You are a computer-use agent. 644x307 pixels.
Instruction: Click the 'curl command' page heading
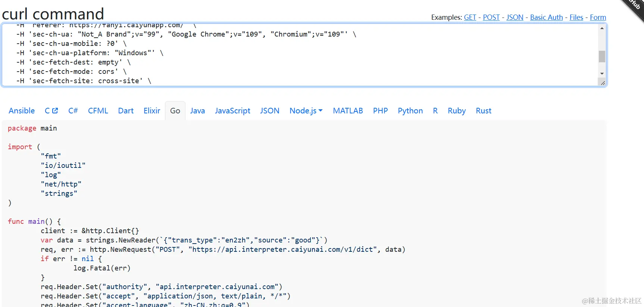click(x=53, y=14)
